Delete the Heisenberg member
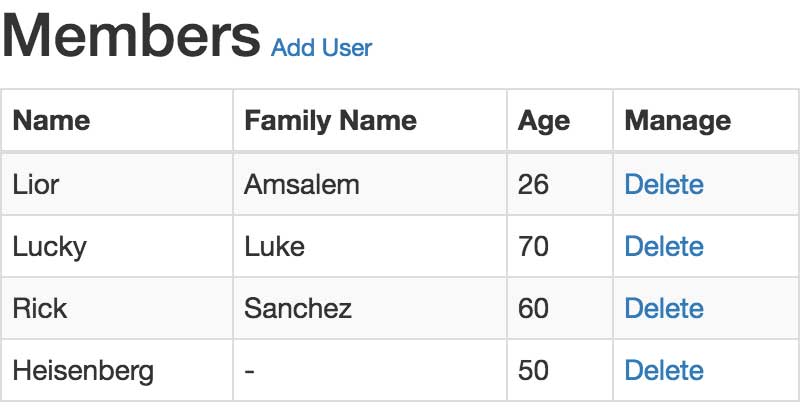 (x=664, y=370)
